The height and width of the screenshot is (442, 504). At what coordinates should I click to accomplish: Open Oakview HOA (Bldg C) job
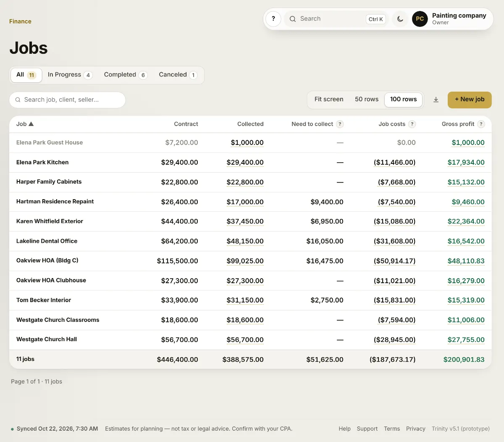[x=47, y=260]
